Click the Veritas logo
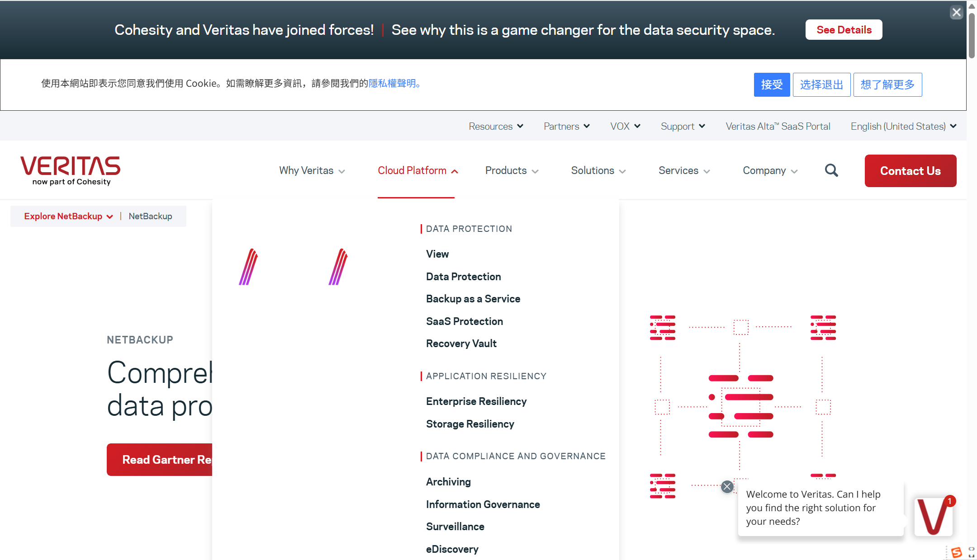The height and width of the screenshot is (560, 977). click(x=70, y=170)
